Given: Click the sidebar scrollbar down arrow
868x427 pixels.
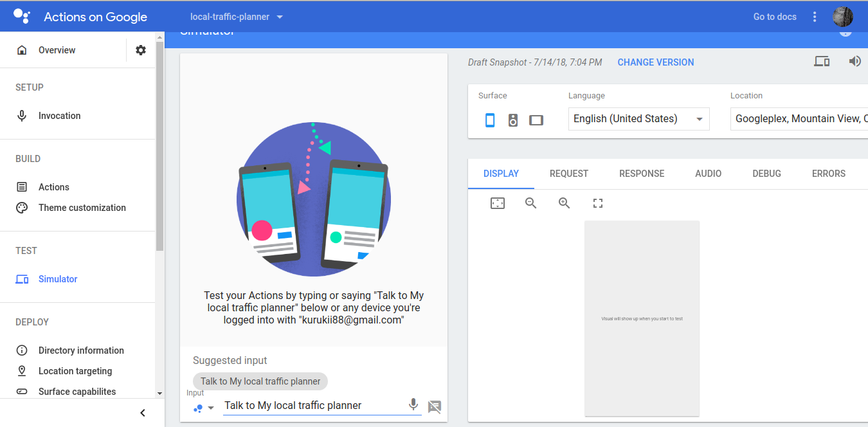Looking at the screenshot, I should (159, 394).
